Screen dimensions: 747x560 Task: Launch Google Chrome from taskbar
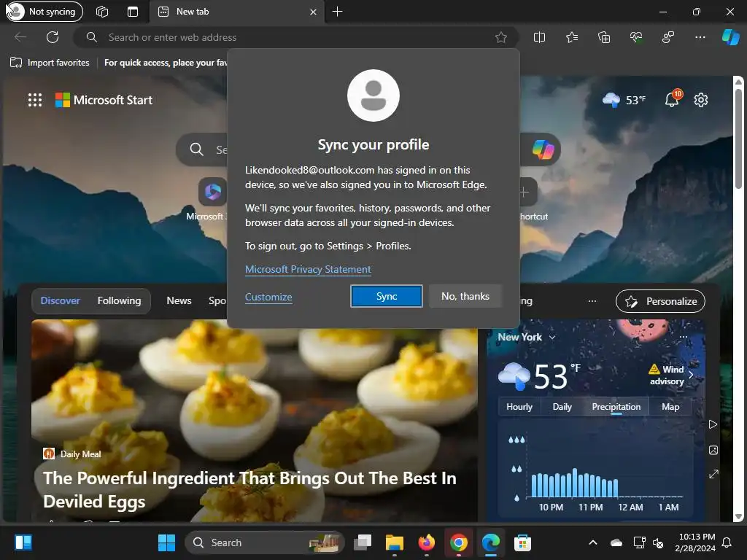click(458, 542)
